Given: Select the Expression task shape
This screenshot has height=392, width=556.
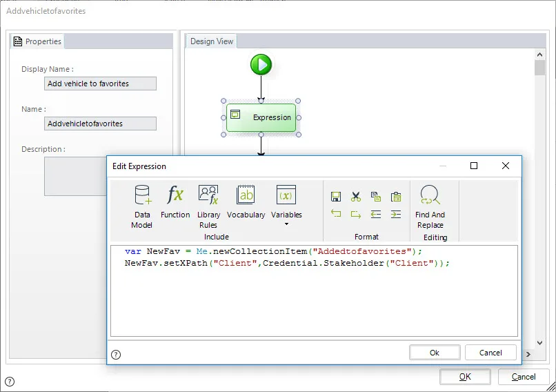Looking at the screenshot, I should tap(261, 117).
